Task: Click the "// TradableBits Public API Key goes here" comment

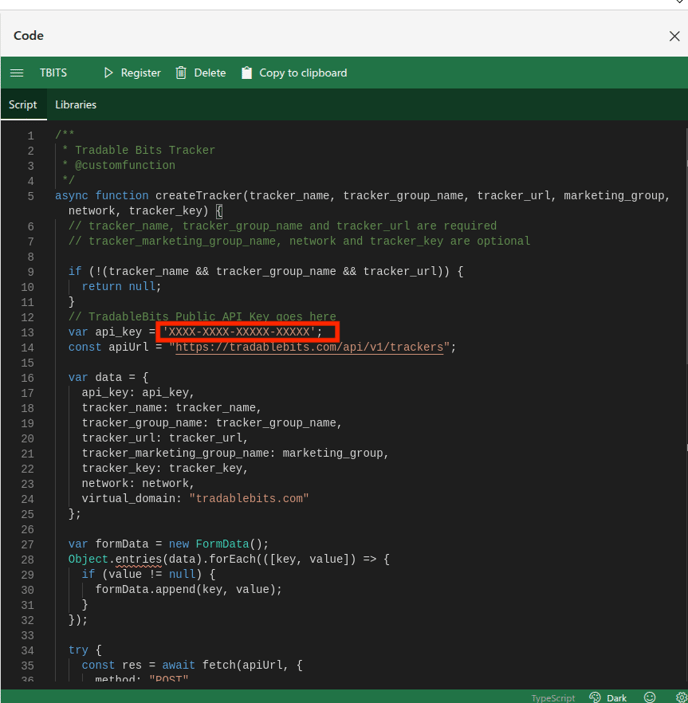Action: pyautogui.click(x=202, y=317)
